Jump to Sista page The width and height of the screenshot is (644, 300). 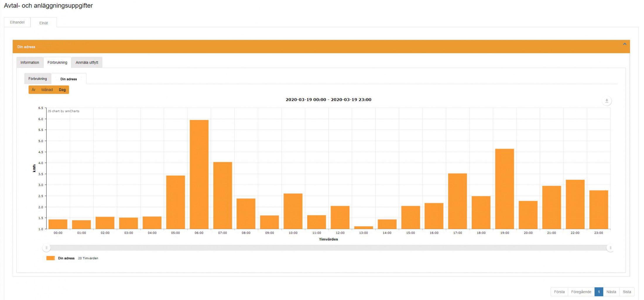627,292
